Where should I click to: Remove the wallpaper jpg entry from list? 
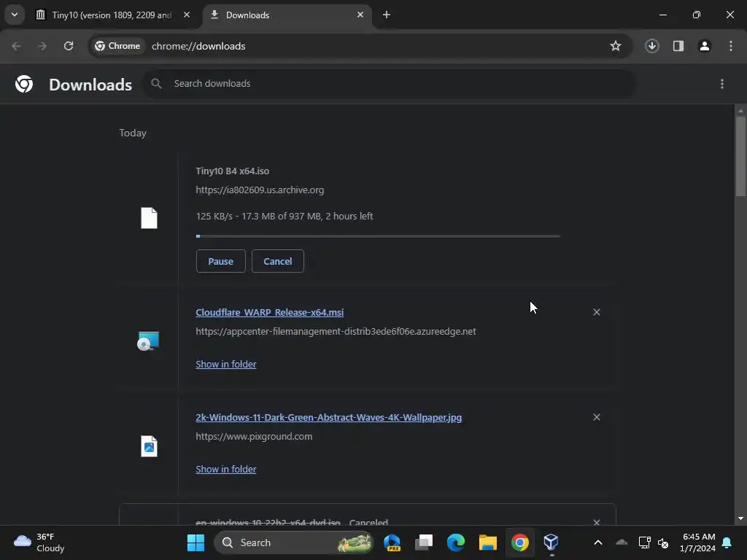click(597, 417)
